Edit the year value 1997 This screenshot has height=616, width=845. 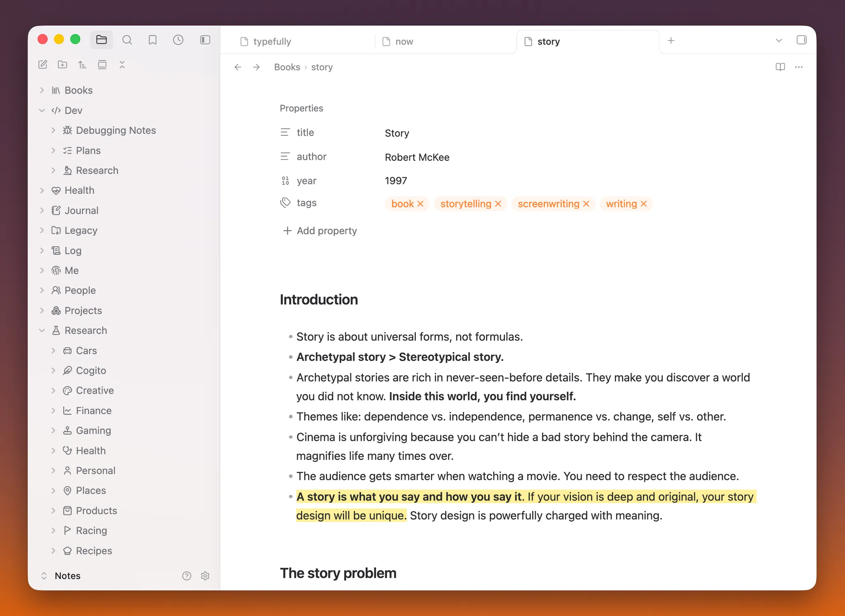396,181
